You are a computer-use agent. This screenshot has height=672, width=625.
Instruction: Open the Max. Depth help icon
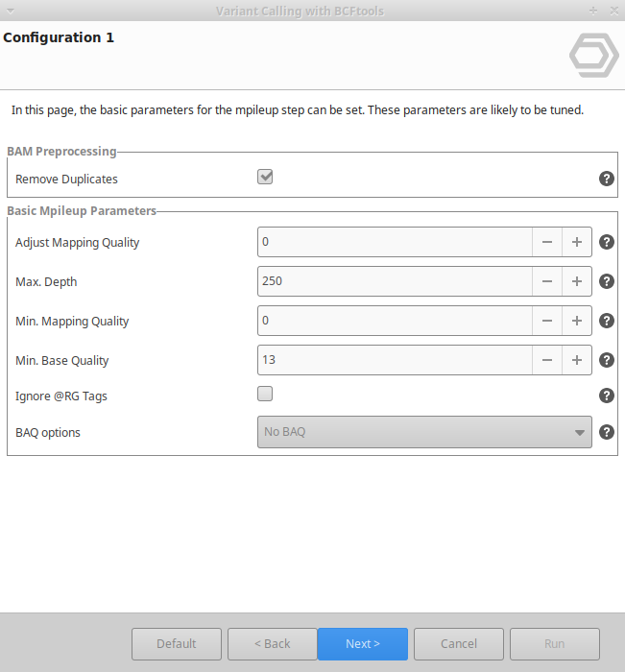click(606, 281)
